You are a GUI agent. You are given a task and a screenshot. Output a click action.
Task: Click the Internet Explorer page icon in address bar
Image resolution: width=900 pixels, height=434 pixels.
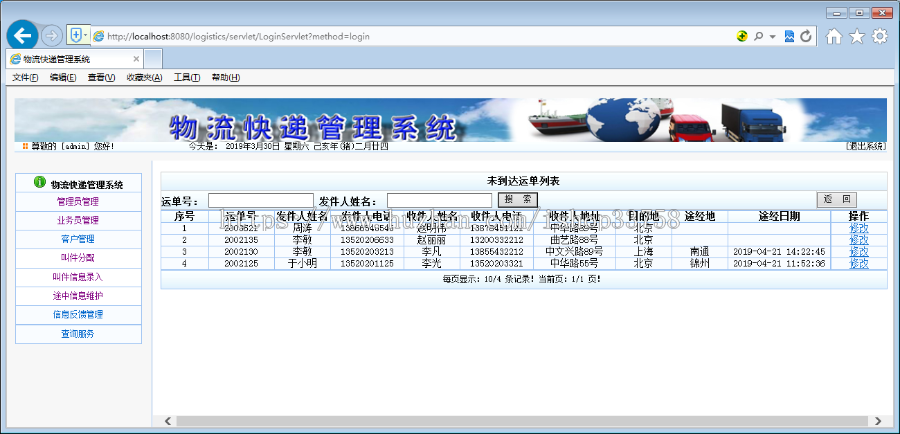[x=99, y=36]
